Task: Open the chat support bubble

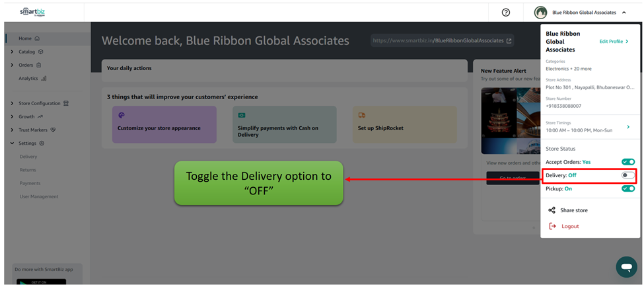Action: pos(626,267)
